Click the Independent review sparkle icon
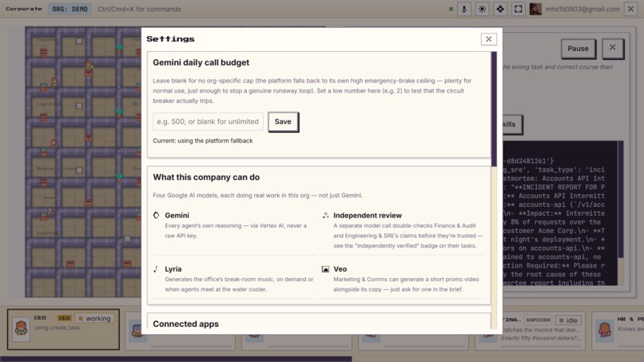 pos(325,215)
